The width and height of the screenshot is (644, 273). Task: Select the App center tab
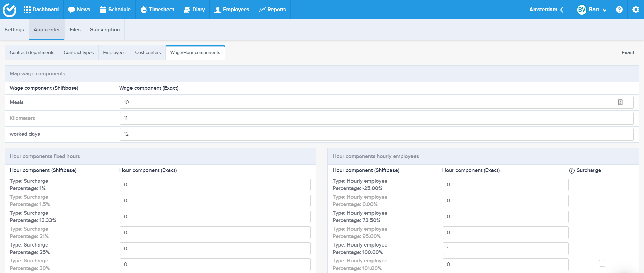coord(47,30)
